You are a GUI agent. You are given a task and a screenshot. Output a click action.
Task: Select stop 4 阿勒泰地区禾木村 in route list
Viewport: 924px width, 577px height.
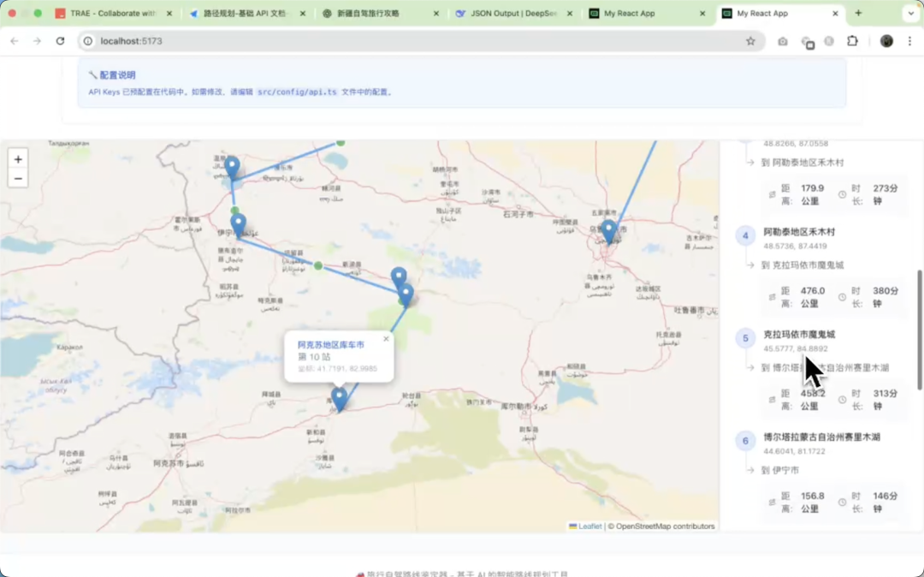click(799, 232)
